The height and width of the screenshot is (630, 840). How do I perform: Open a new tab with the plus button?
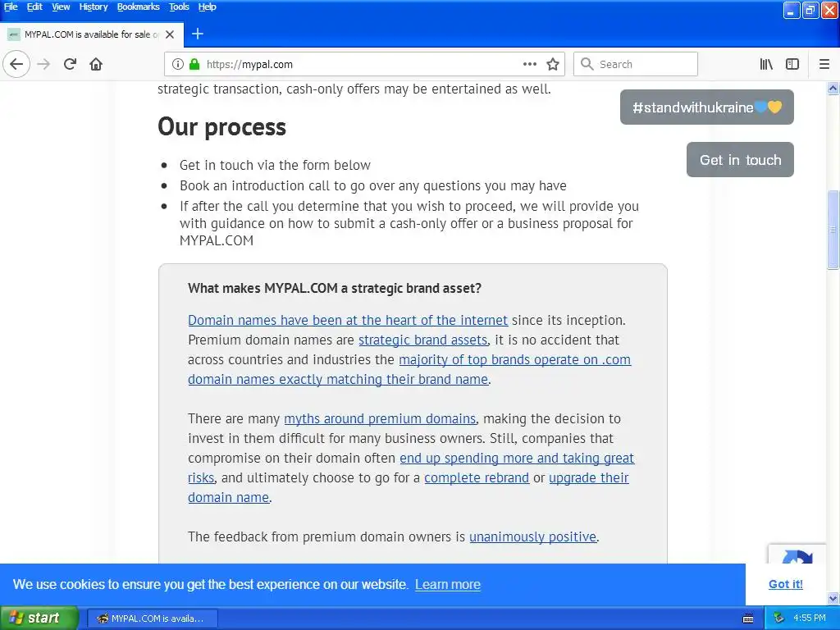198,34
